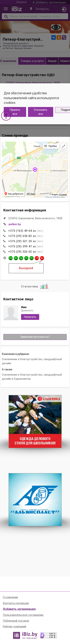Open the petkor.by website link

(15, 224)
